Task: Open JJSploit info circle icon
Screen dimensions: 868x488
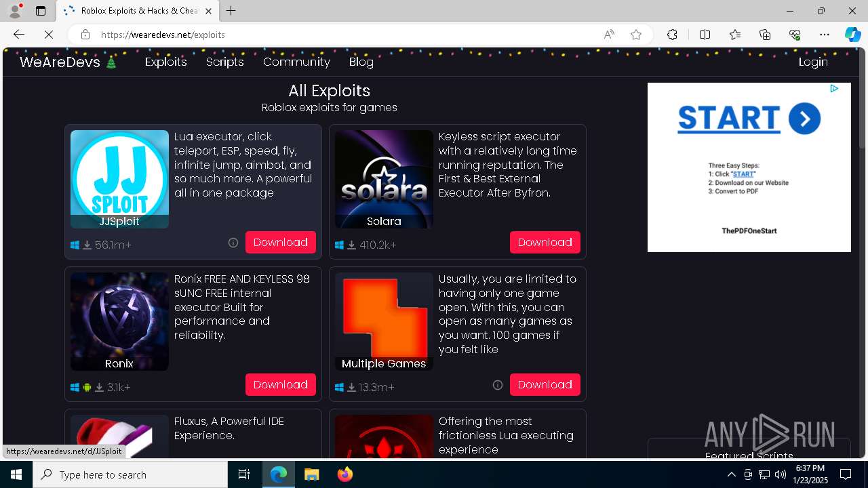Action: [x=233, y=243]
